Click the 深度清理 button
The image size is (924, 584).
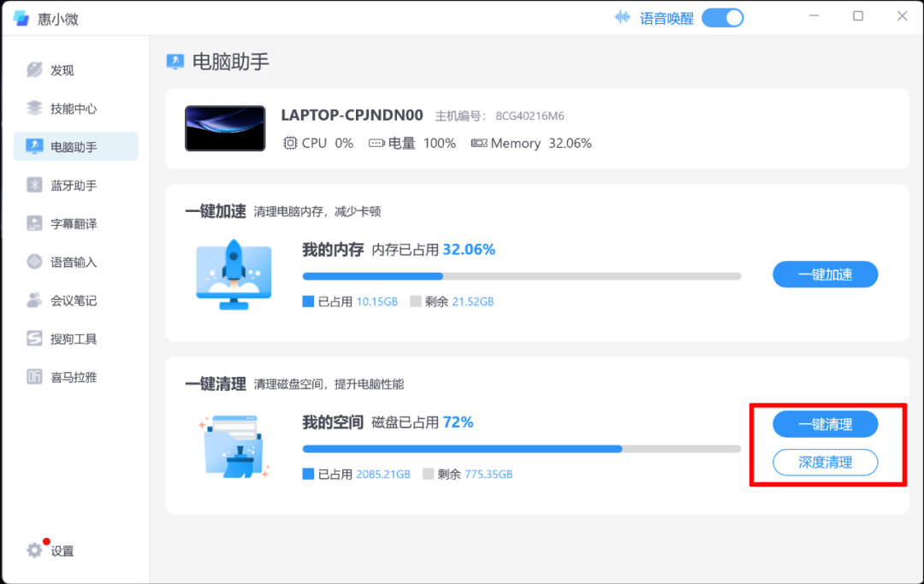[825, 462]
